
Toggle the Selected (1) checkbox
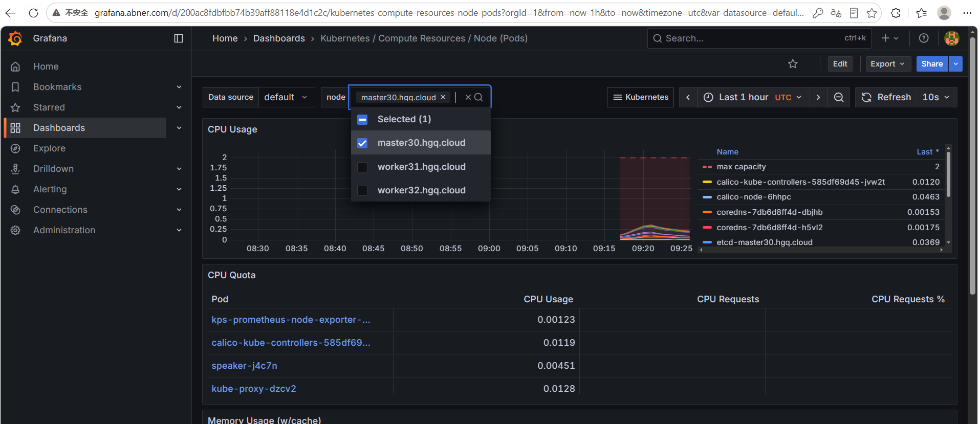point(362,120)
